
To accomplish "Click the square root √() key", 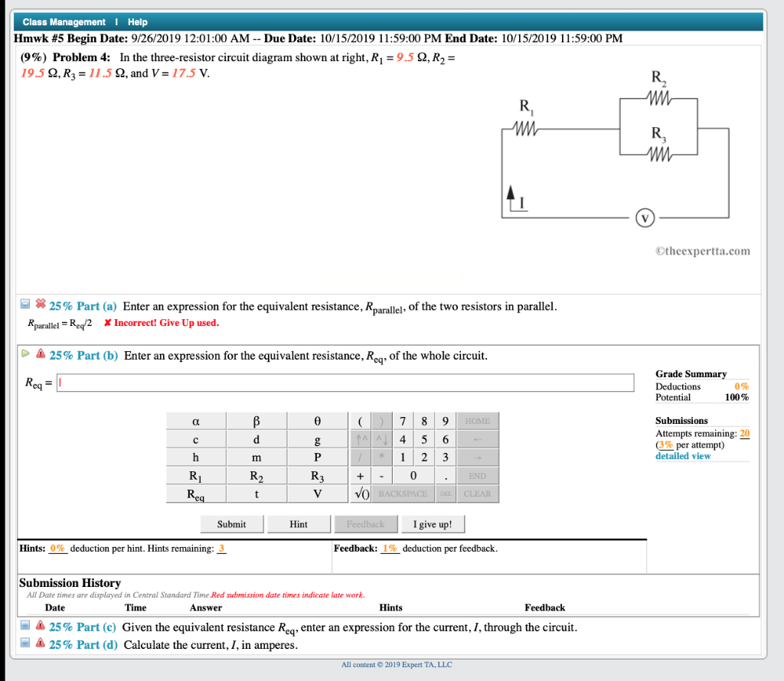I will pyautogui.click(x=361, y=494).
